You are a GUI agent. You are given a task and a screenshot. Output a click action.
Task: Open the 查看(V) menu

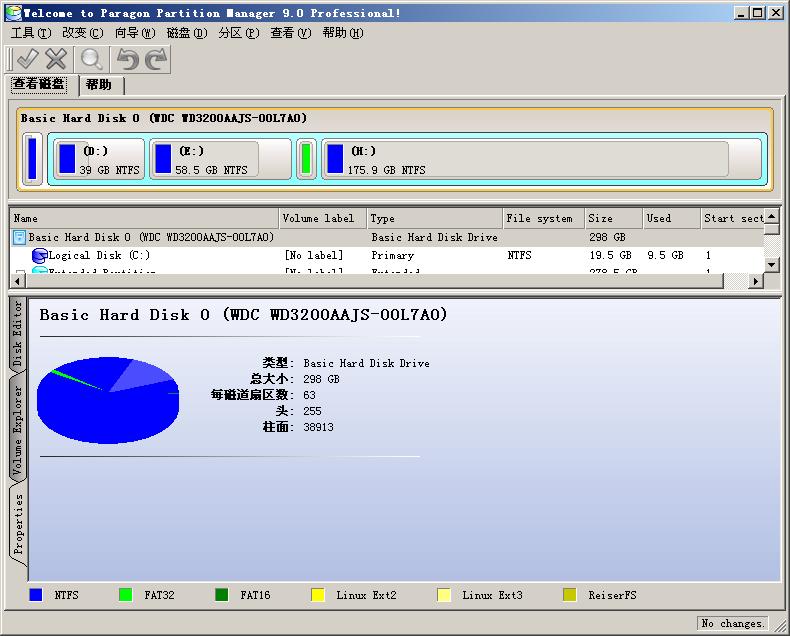coord(291,33)
